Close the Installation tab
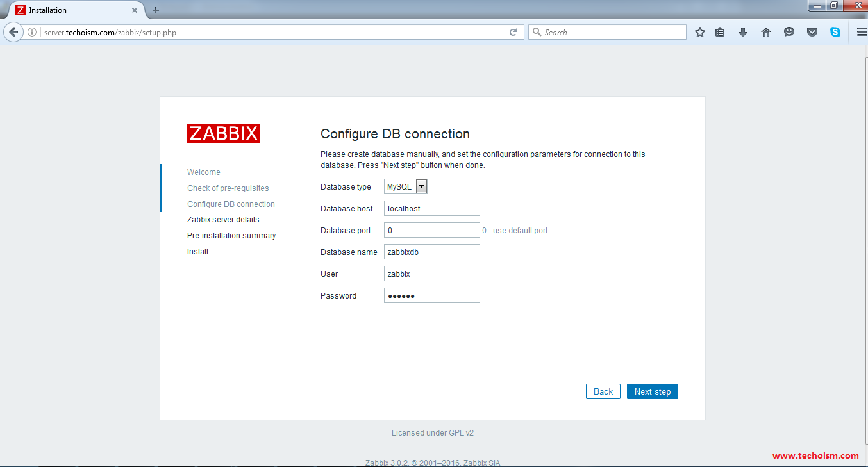The height and width of the screenshot is (467, 868). pos(135,10)
